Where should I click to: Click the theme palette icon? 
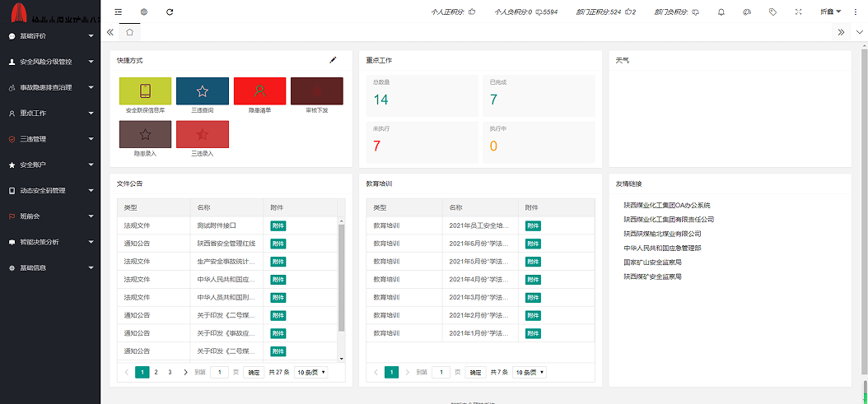tap(747, 12)
